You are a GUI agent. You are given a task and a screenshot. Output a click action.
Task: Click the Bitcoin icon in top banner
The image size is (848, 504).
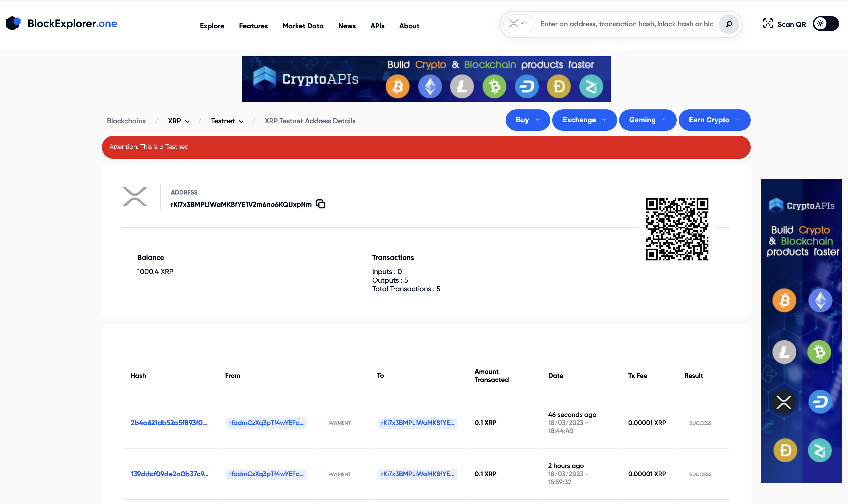pyautogui.click(x=397, y=87)
